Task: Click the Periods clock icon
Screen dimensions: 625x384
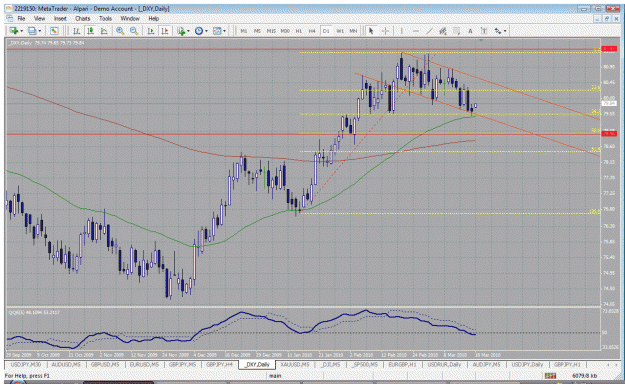Action: 199,31
